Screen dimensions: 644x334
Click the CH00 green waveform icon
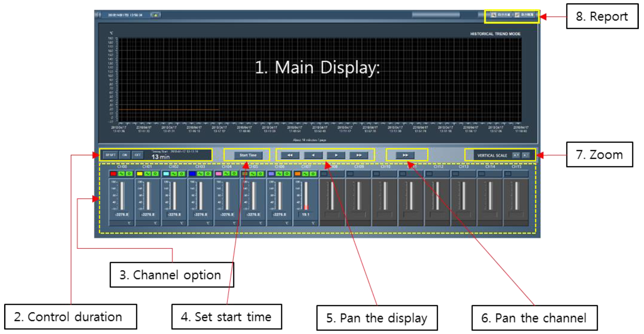121,174
